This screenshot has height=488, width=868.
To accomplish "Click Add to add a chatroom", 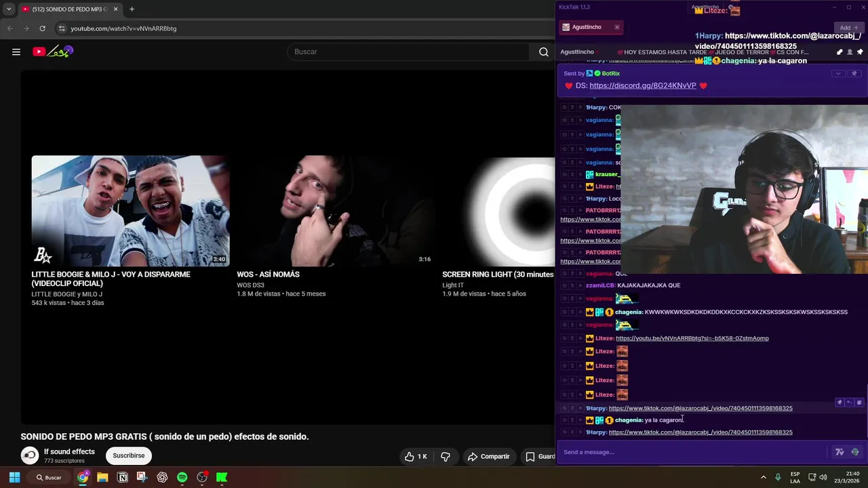I will point(848,28).
